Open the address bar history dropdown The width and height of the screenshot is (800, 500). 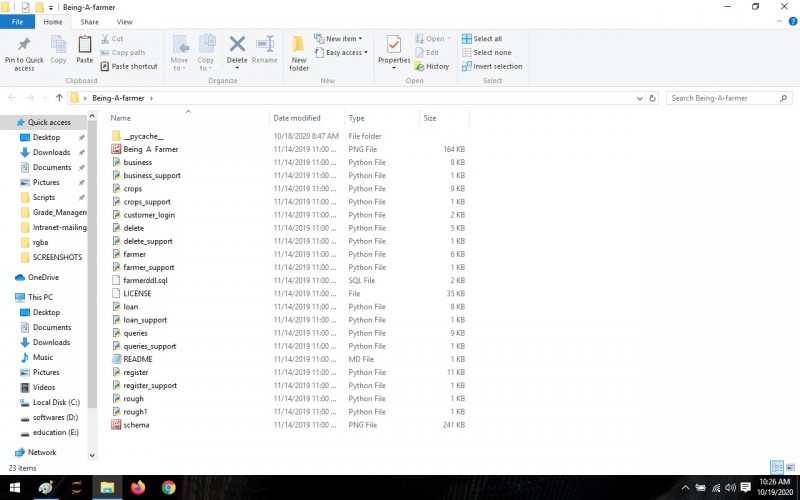[x=640, y=98]
